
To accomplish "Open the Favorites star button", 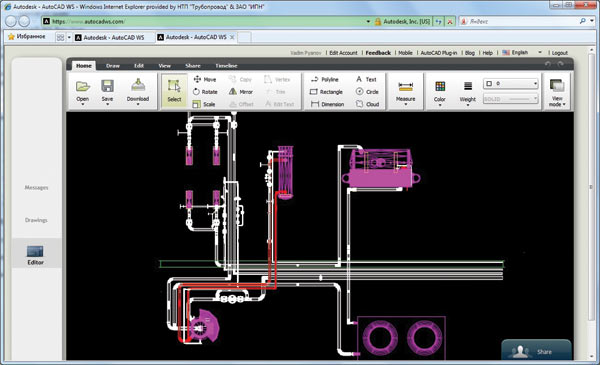I will coord(27,37).
